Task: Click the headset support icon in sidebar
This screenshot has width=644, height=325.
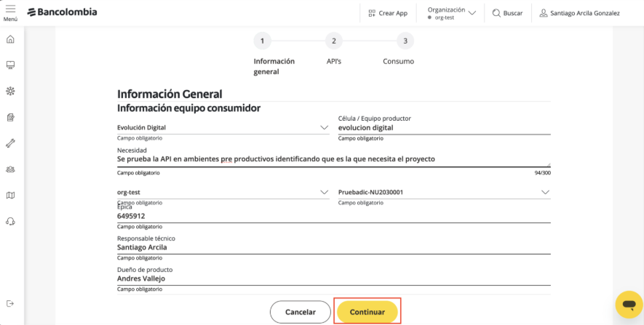Action: click(x=10, y=221)
